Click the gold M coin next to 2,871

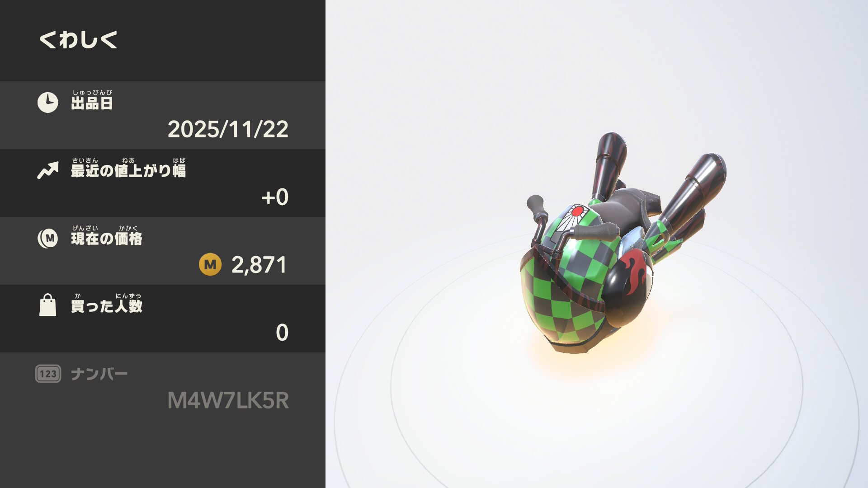[210, 264]
